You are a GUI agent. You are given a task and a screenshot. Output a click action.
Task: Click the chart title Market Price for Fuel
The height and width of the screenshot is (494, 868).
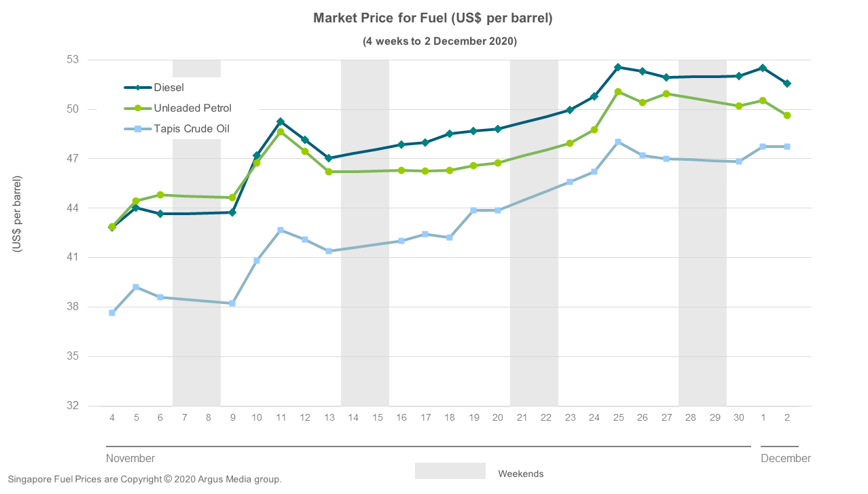pos(433,18)
